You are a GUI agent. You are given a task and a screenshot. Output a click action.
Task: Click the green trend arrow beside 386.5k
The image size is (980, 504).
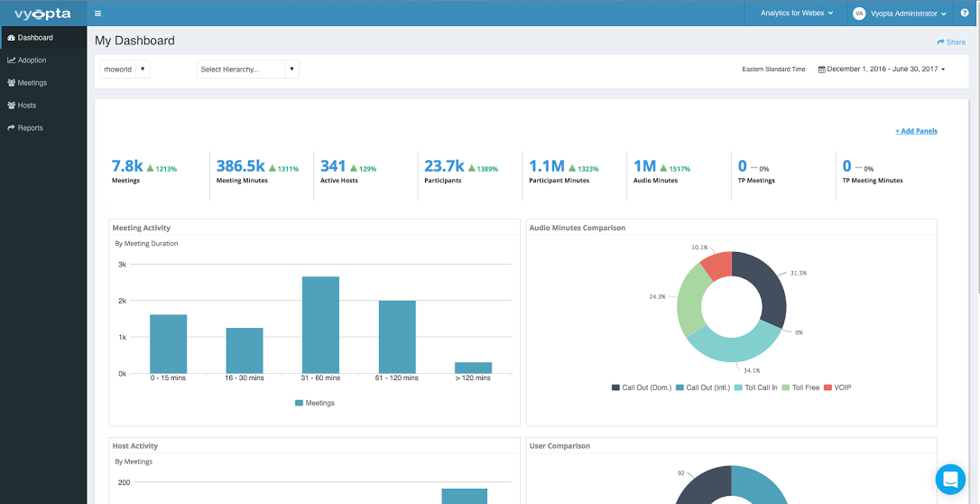pos(272,168)
